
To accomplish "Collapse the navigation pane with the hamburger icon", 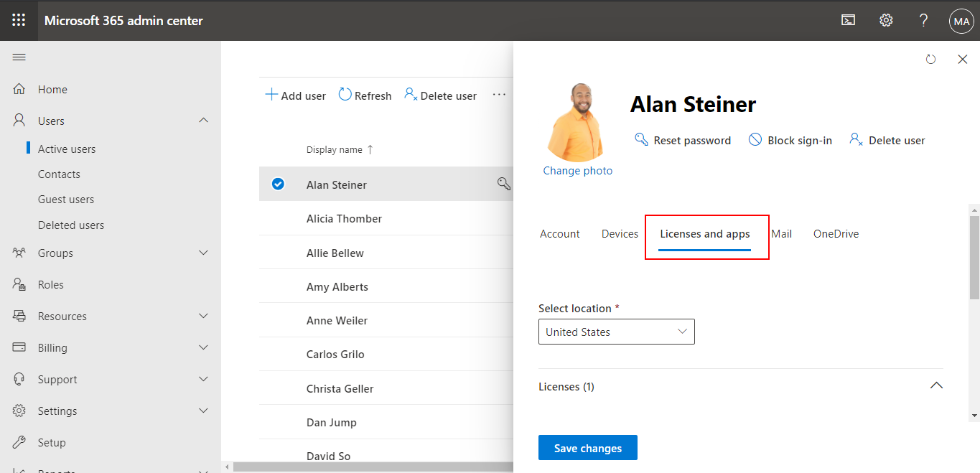I will point(19,57).
